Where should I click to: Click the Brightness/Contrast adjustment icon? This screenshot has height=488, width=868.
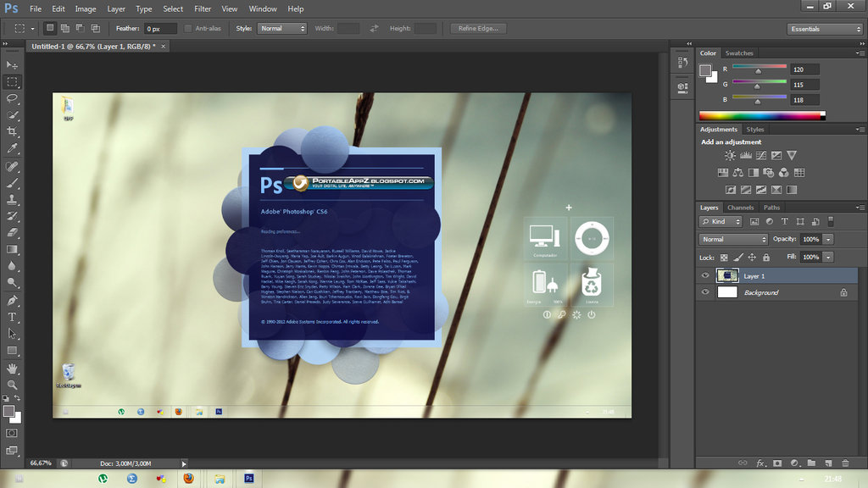tap(731, 155)
